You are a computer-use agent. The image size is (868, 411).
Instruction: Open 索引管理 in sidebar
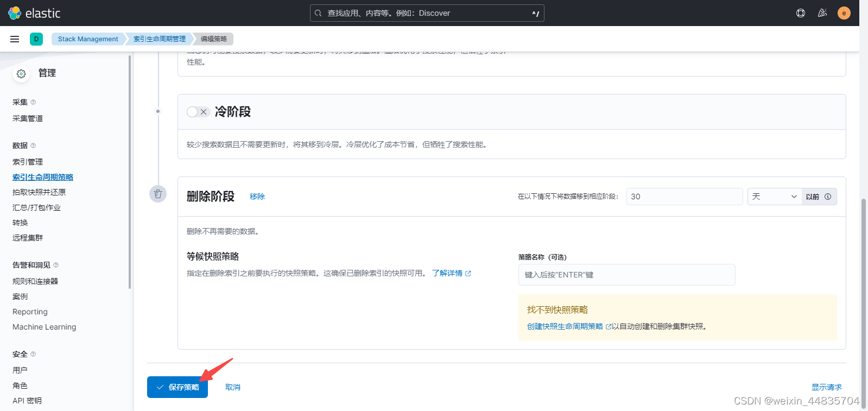click(x=28, y=162)
